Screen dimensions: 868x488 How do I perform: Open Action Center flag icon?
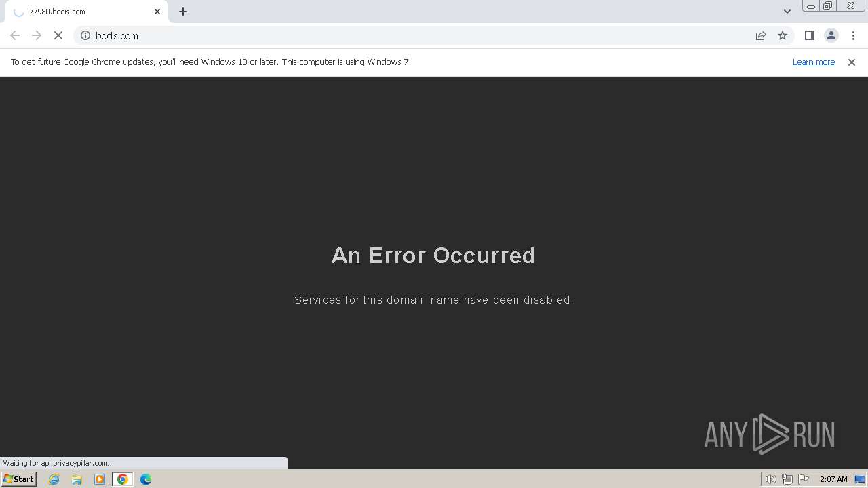pyautogui.click(x=804, y=479)
